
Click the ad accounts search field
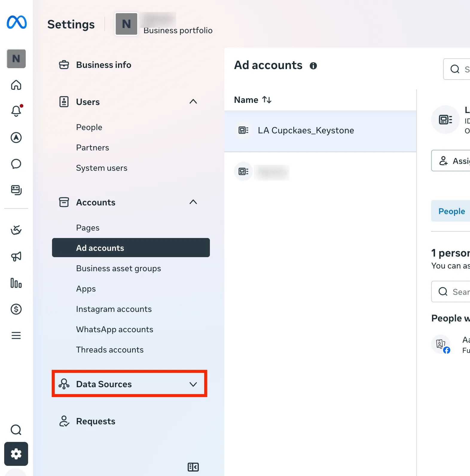(x=457, y=69)
